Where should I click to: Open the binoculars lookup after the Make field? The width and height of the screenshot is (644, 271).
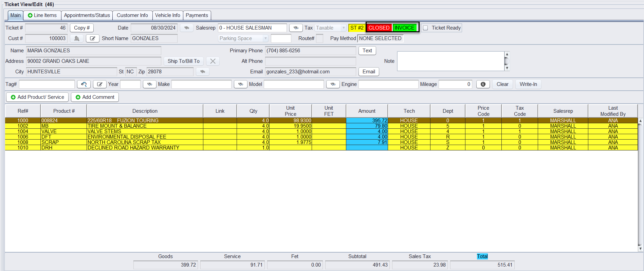(x=240, y=84)
